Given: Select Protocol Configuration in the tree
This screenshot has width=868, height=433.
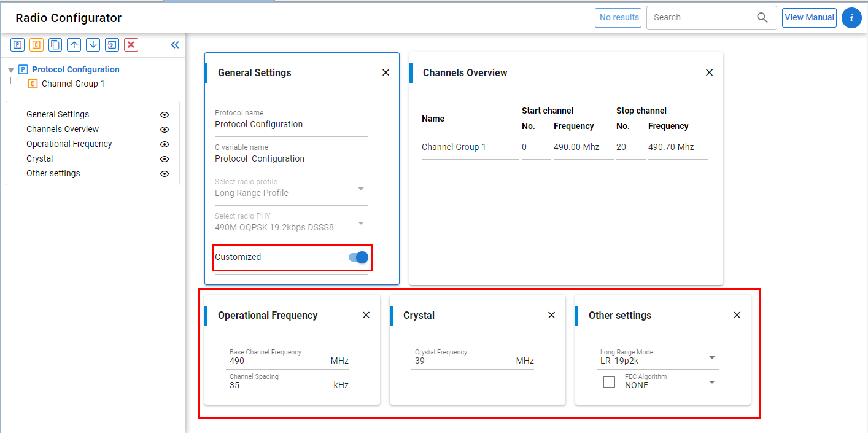Looking at the screenshot, I should tap(76, 69).
